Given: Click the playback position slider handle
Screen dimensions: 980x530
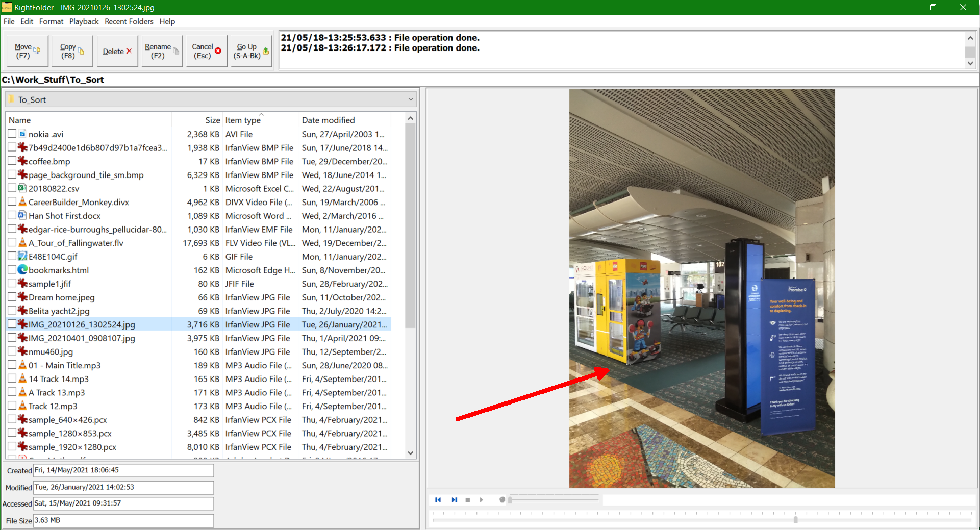Looking at the screenshot, I should click(x=795, y=519).
